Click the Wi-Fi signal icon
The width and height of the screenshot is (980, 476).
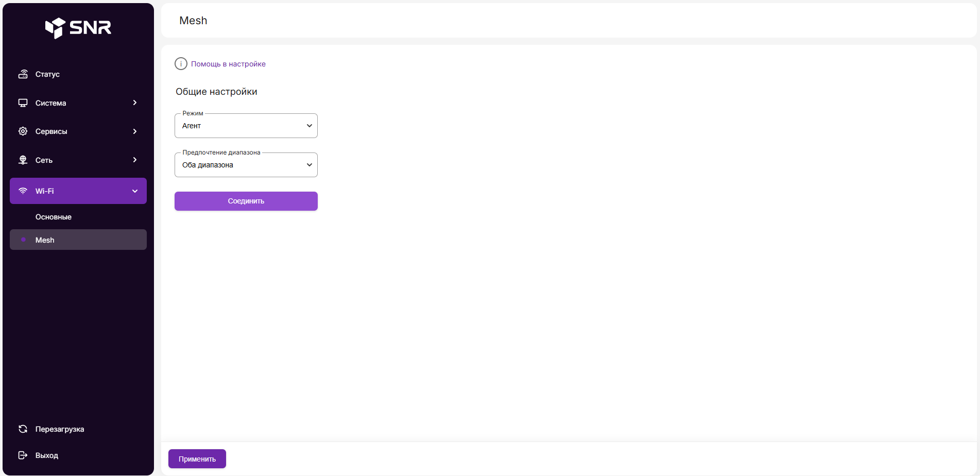pos(23,191)
